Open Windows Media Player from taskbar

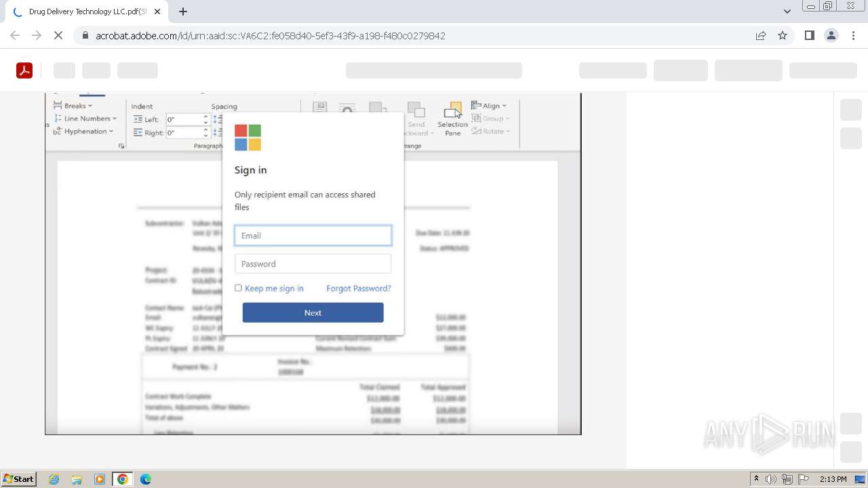click(100, 479)
